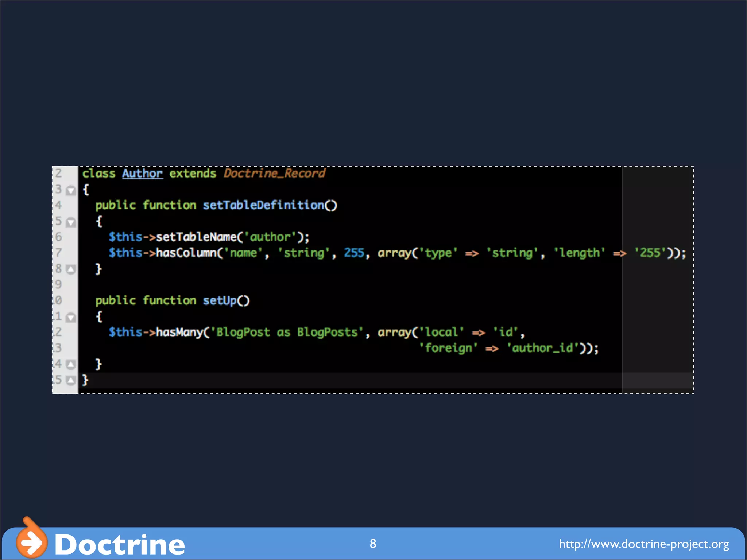Click the slide page number 8
This screenshot has height=560, width=747.
373,544
